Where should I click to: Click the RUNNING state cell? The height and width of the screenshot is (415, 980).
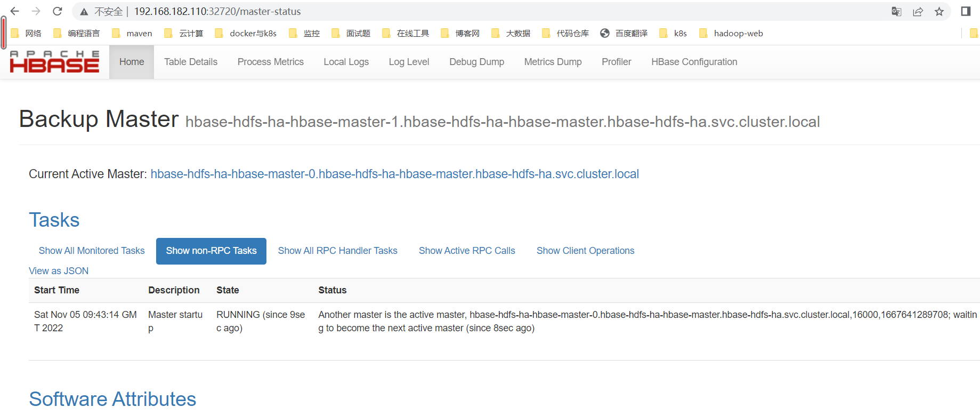[261, 321]
